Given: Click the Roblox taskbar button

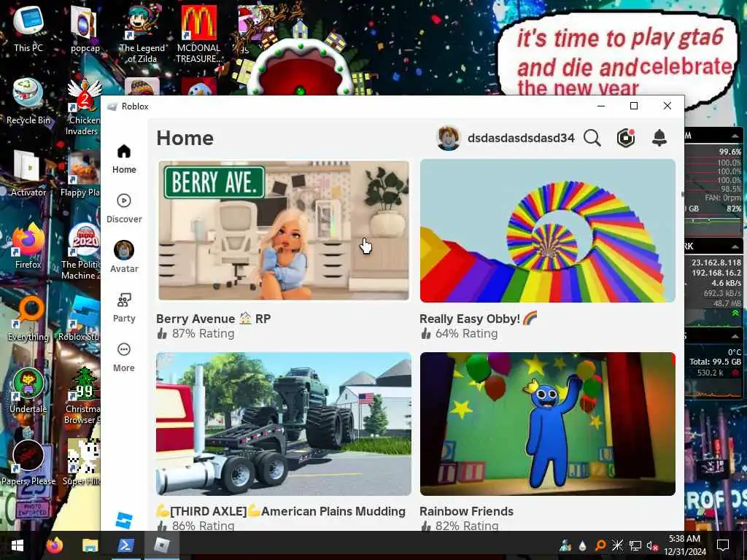Looking at the screenshot, I should (161, 545).
